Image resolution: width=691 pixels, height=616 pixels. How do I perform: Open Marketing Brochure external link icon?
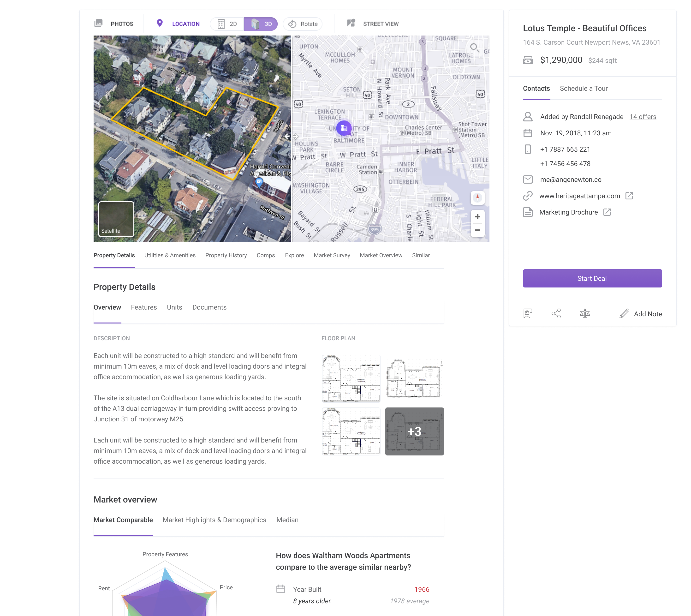coord(607,212)
